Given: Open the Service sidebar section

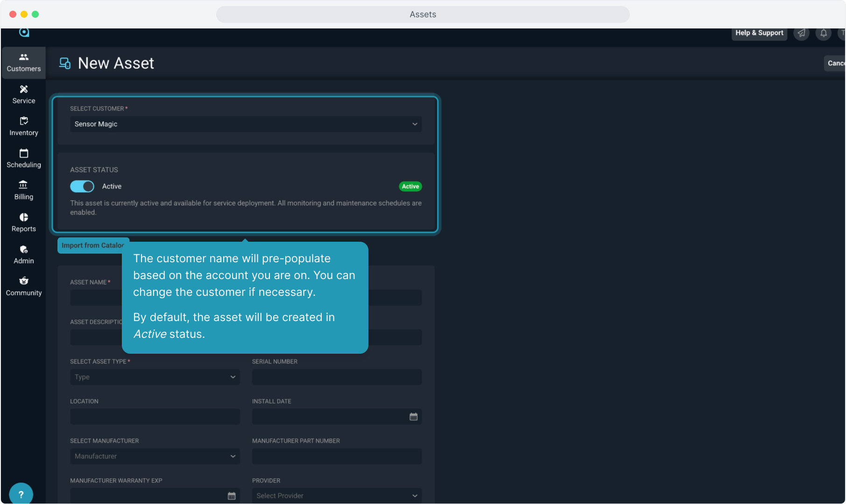Looking at the screenshot, I should (24, 94).
